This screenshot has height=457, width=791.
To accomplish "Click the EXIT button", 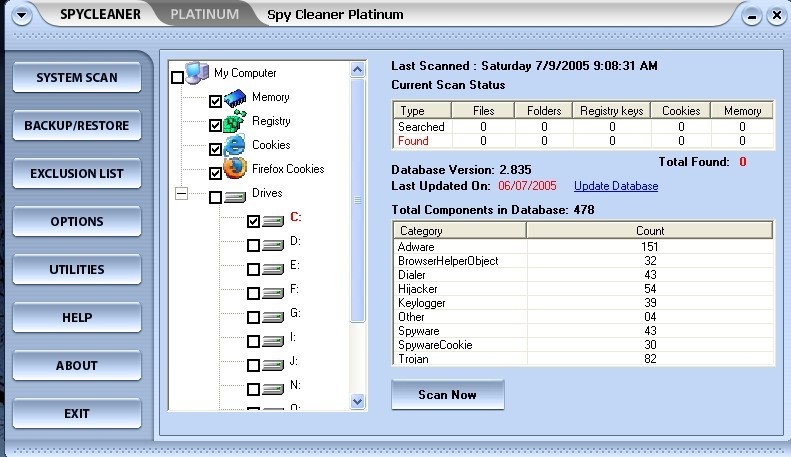I will point(77,414).
